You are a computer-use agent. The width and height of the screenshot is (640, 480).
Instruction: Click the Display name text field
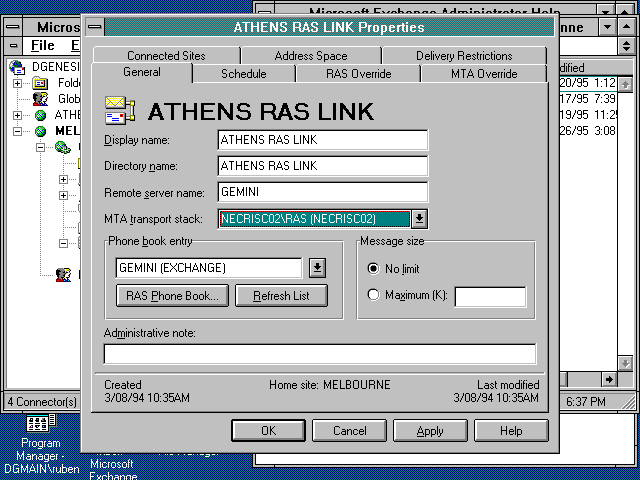(323, 140)
